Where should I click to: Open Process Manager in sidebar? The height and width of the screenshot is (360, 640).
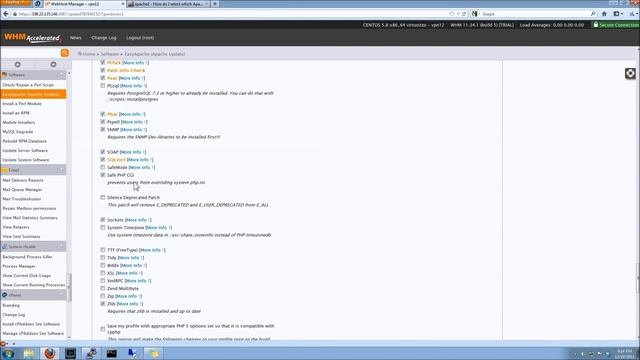(19, 266)
